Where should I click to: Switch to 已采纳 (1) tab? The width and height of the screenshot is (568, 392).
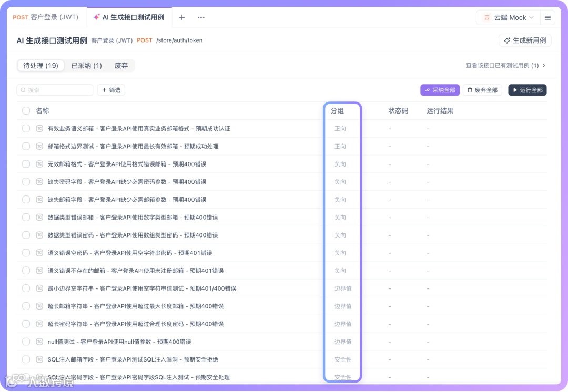(x=87, y=66)
